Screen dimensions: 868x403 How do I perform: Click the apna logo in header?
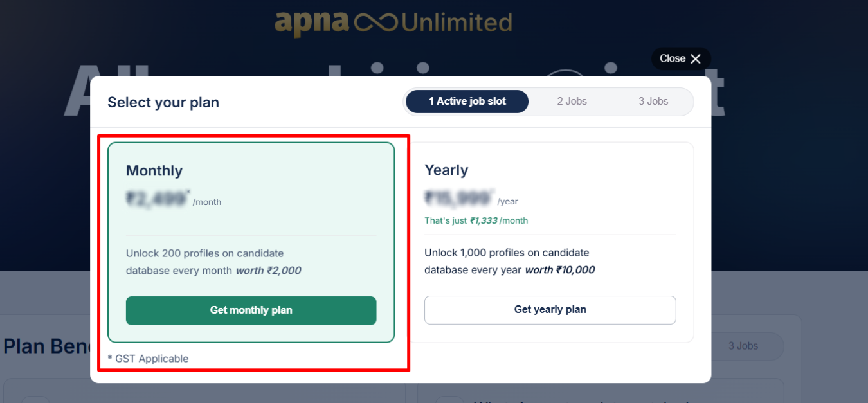(x=312, y=23)
